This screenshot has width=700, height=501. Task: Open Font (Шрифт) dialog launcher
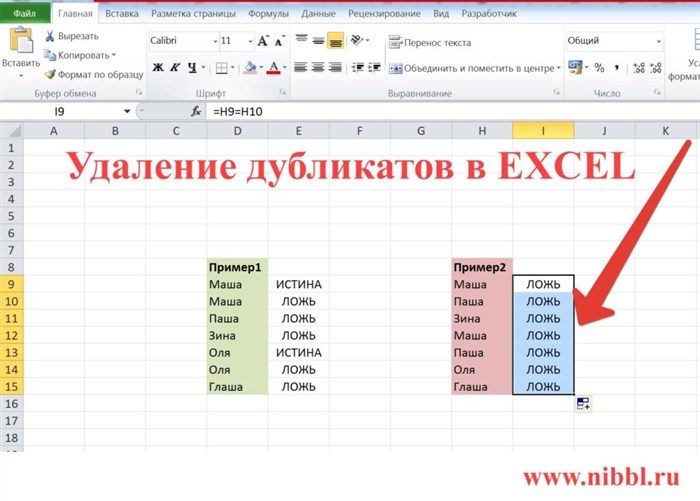click(282, 92)
